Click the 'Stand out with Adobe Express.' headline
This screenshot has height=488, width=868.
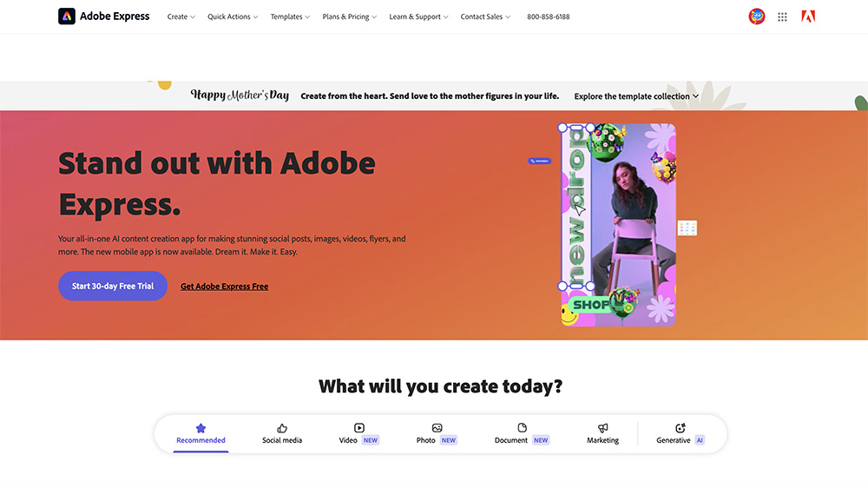coord(217,184)
